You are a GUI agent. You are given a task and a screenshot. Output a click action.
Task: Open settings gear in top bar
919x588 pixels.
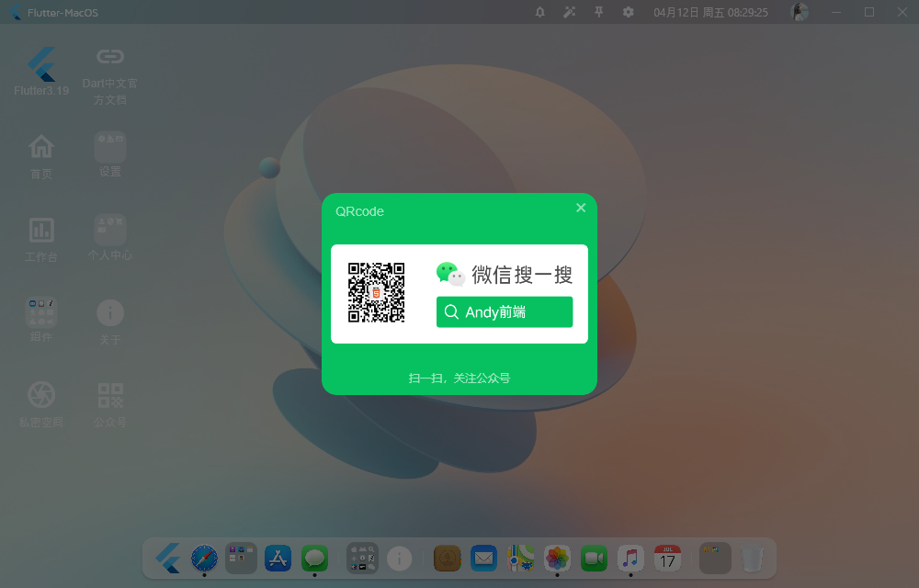628,12
